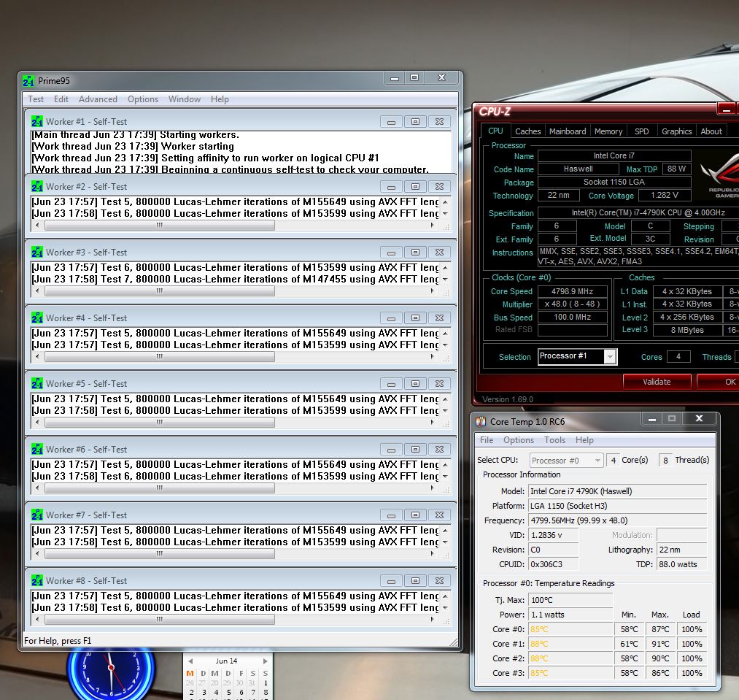Open the Window menu in Prime95
The height and width of the screenshot is (700, 739).
click(185, 99)
